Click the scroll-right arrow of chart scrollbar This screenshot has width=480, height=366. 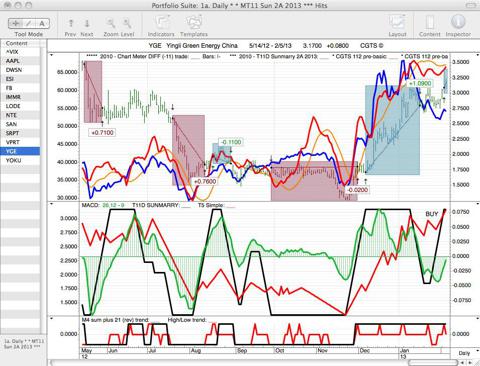click(x=470, y=362)
